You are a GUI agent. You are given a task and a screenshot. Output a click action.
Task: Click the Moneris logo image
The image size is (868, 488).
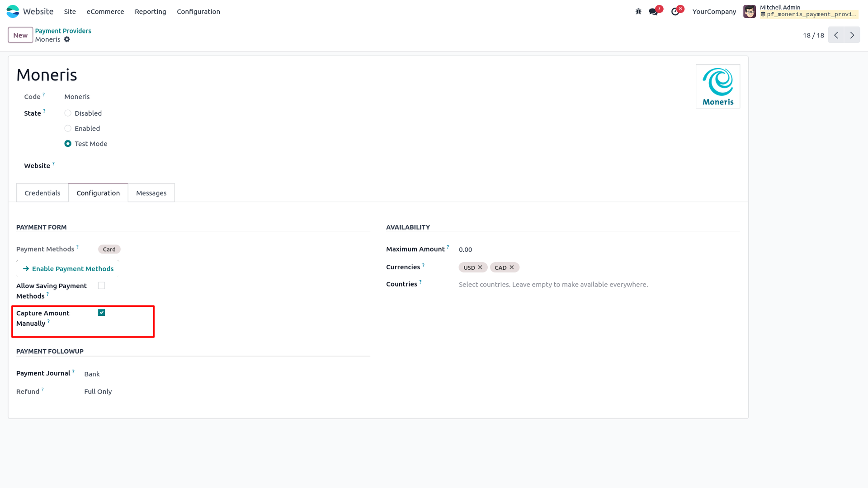coord(718,86)
